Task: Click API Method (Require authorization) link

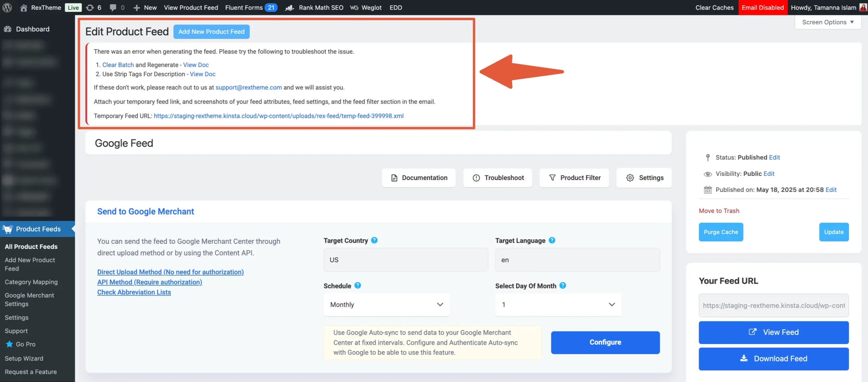Action: tap(150, 282)
